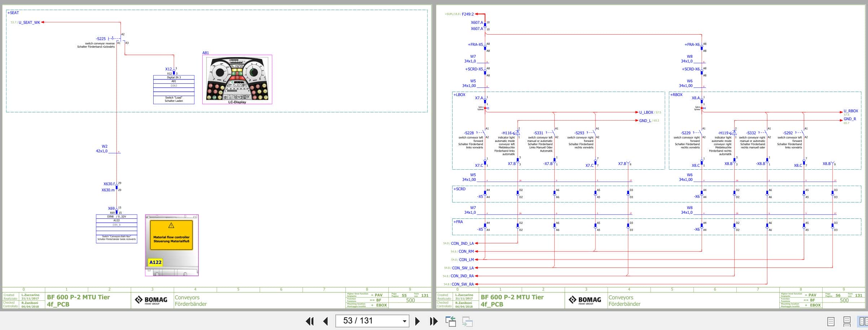Click the F249:2 fuse reference
The width and height of the screenshot is (868, 330).
click(468, 14)
